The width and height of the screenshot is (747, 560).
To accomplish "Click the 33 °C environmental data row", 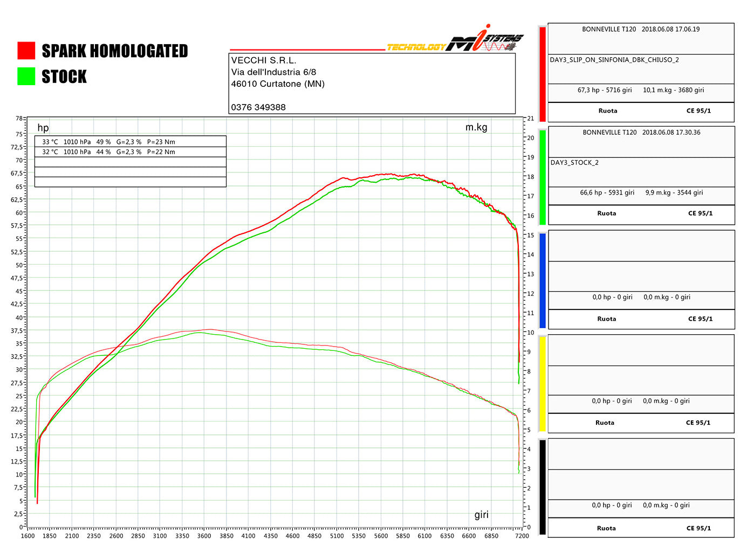I will point(129,141).
